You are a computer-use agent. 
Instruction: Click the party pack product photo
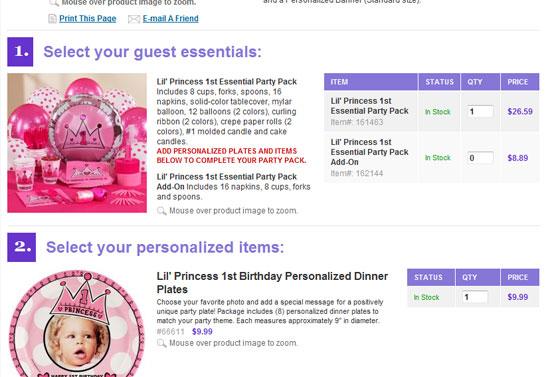point(77,143)
